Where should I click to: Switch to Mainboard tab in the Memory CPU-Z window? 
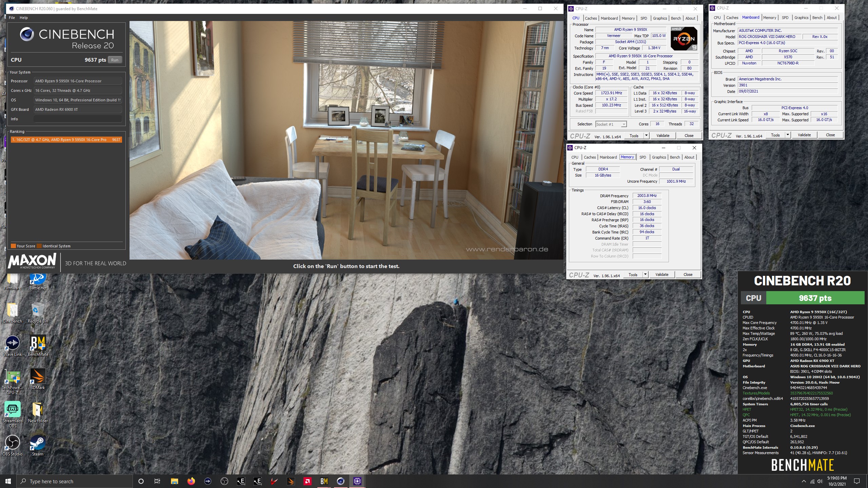[608, 157]
